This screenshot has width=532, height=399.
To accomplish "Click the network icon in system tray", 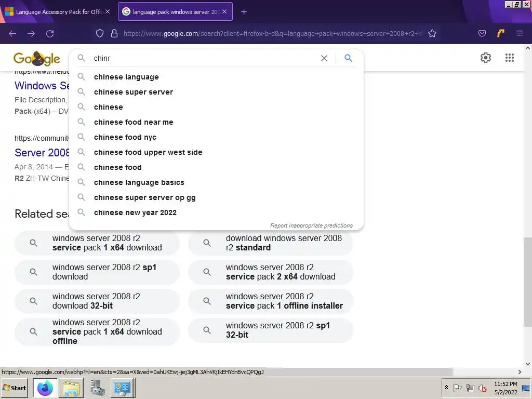I will pyautogui.click(x=470, y=388).
